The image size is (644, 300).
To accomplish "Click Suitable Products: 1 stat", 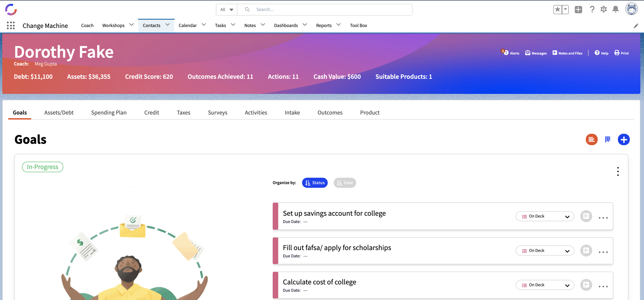I will (x=404, y=76).
